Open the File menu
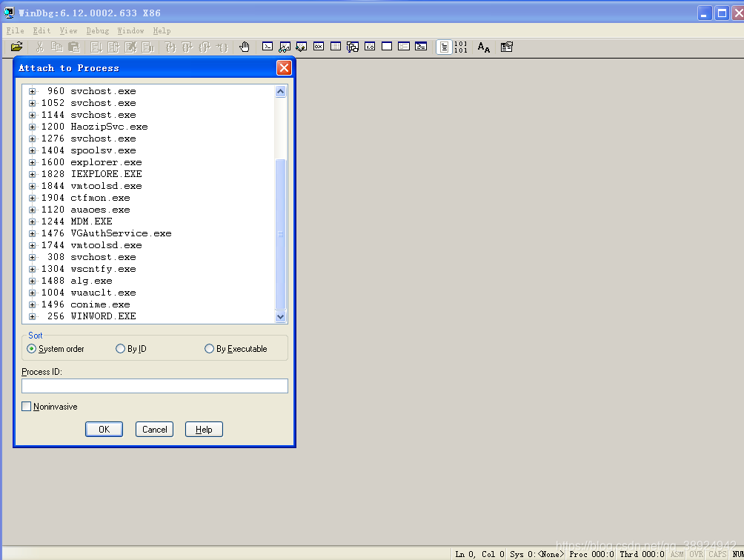744x560 pixels. click(15, 30)
